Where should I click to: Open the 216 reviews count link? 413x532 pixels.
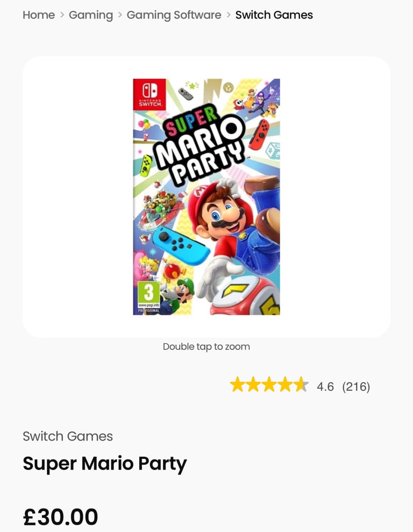pyautogui.click(x=356, y=386)
